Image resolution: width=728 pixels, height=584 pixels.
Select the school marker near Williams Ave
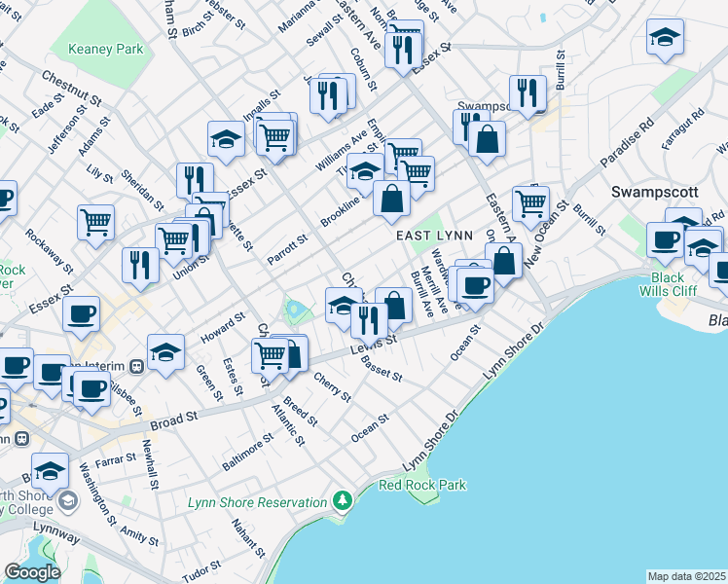pyautogui.click(x=365, y=171)
